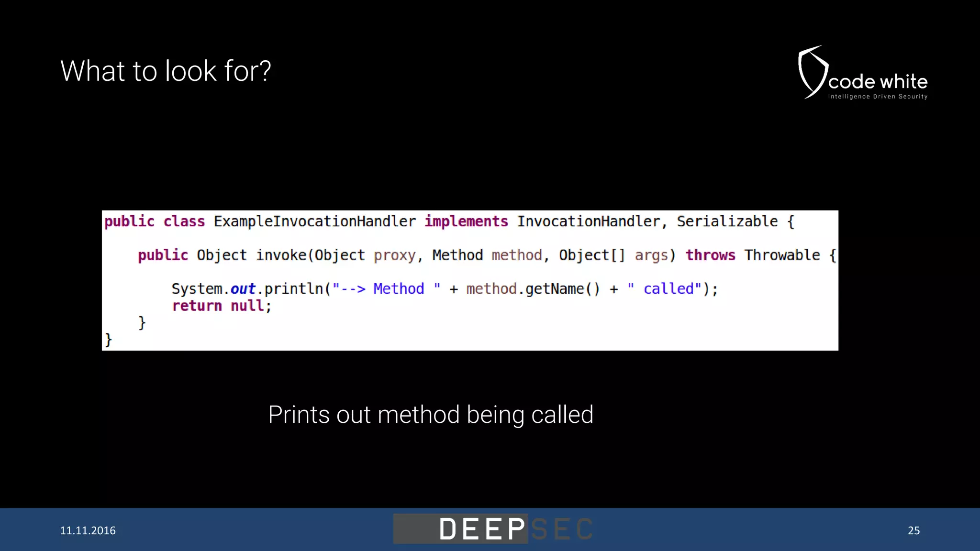This screenshot has height=551, width=980.
Task: Click the DEEPSEC logo in footer
Action: coord(493,529)
